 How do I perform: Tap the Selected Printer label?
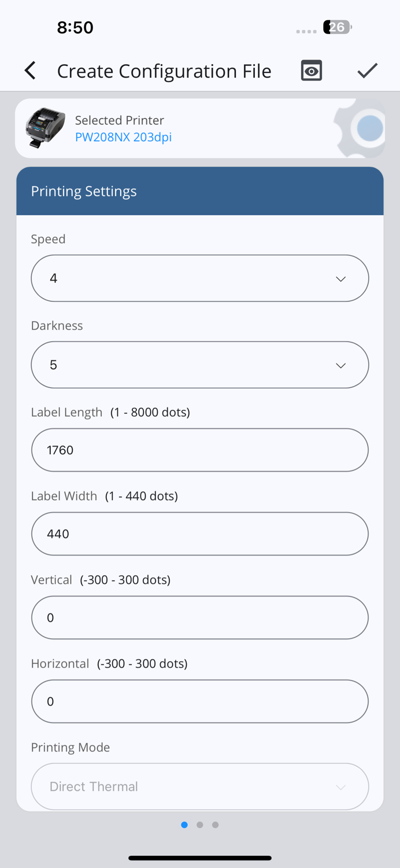click(x=120, y=120)
